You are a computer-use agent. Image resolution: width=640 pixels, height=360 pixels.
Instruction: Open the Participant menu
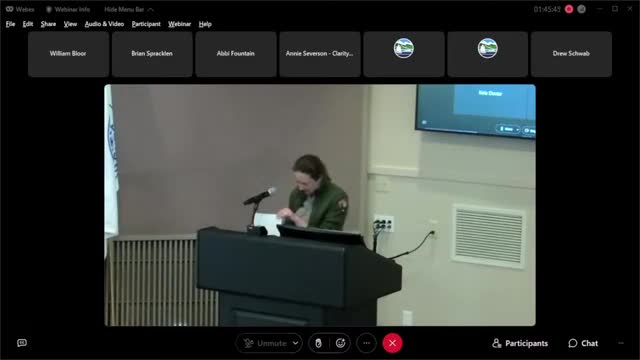pyautogui.click(x=146, y=24)
